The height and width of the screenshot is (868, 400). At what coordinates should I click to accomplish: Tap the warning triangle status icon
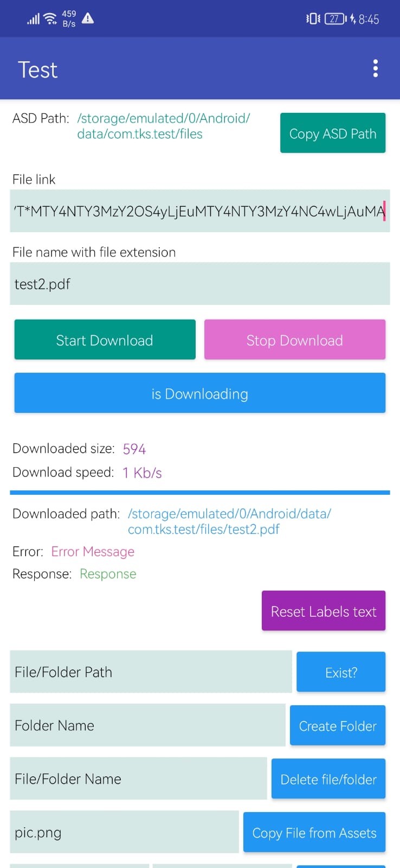coord(88,18)
